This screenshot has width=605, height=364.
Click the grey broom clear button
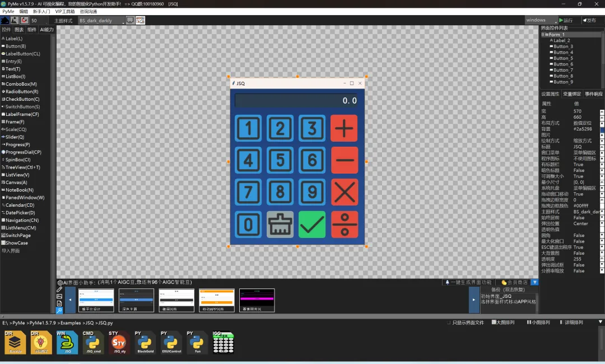pos(280,225)
